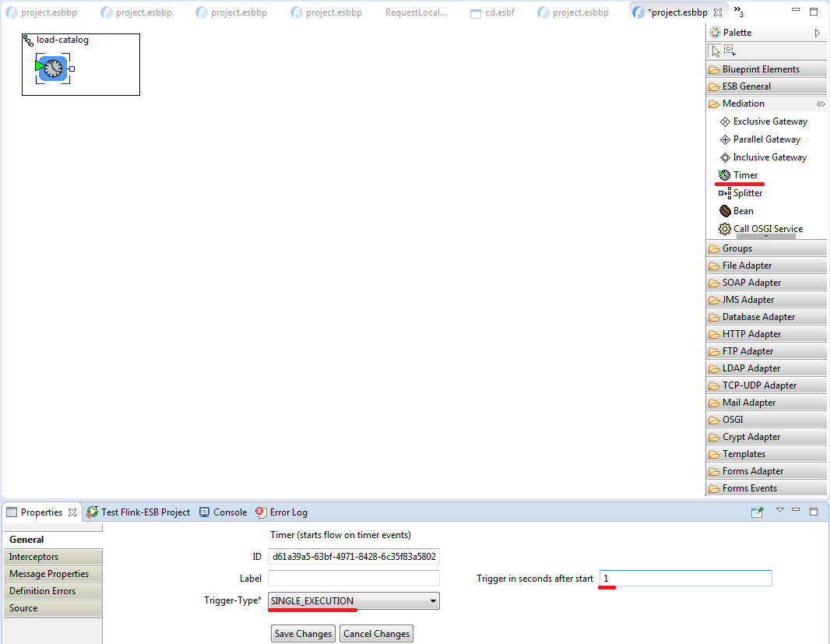Select the Parallel Gateway palette item
Screen dimensions: 830x644
766,139
